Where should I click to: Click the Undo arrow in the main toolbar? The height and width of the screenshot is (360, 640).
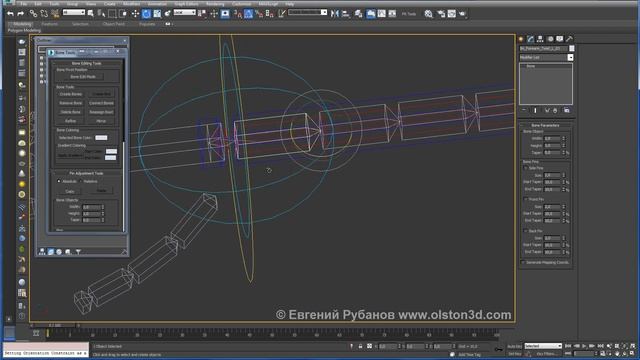(10, 14)
